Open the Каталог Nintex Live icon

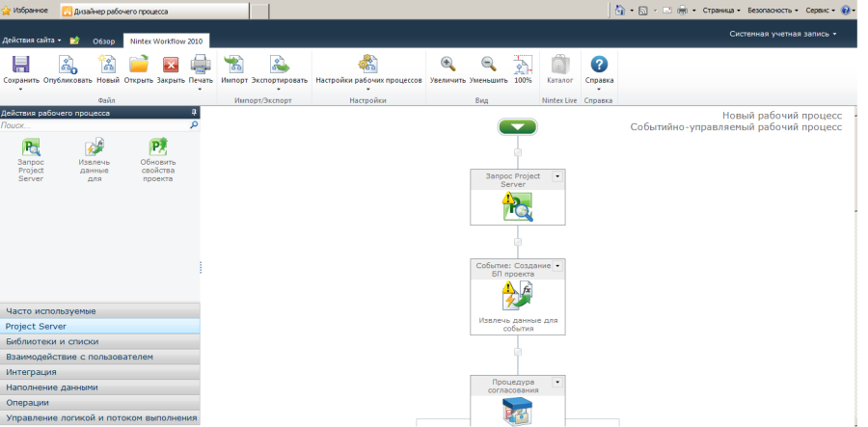(560, 65)
